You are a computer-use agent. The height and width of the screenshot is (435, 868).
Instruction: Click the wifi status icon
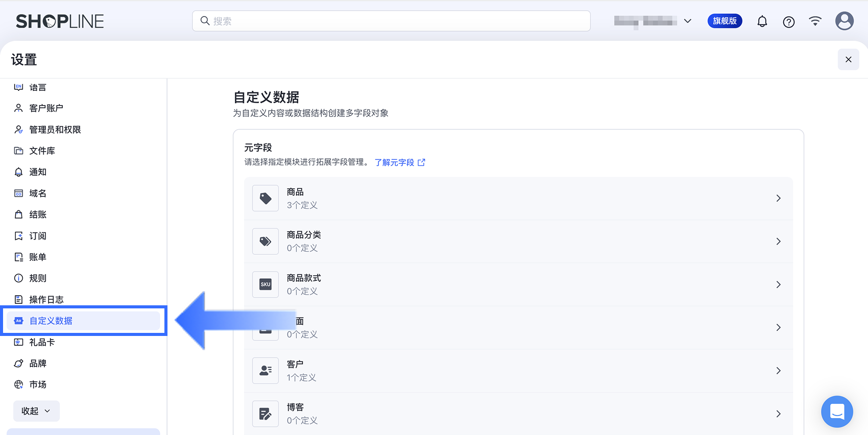[815, 21]
